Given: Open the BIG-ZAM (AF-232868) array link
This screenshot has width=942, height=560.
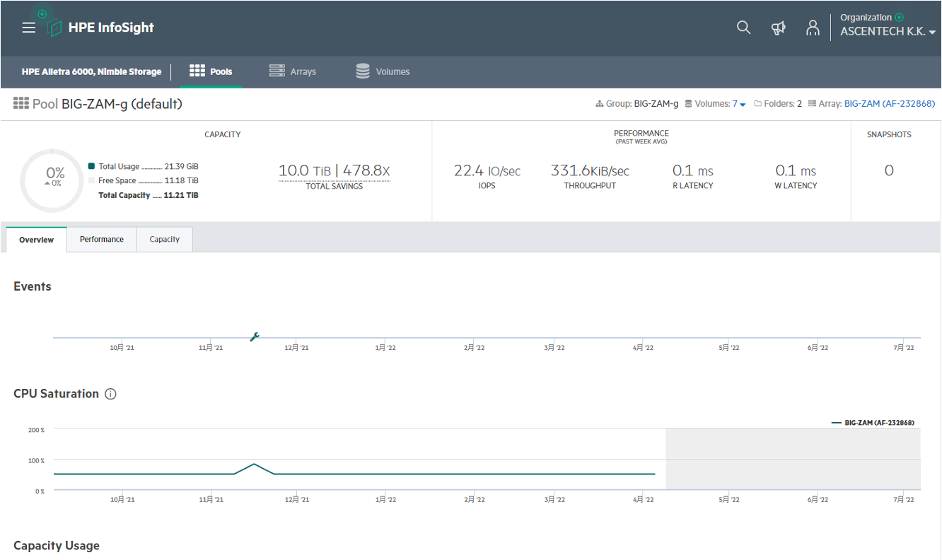Looking at the screenshot, I should (890, 104).
